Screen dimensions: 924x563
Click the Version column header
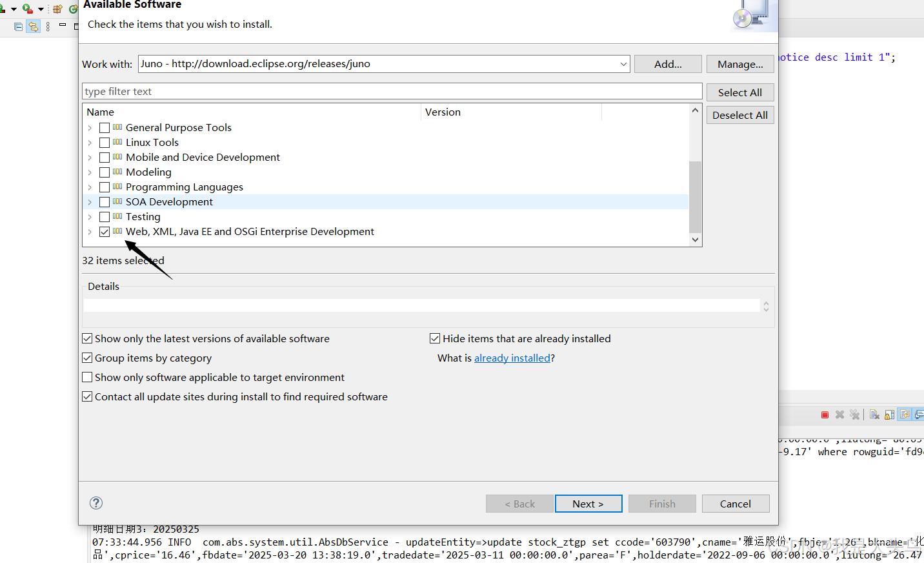(x=511, y=112)
